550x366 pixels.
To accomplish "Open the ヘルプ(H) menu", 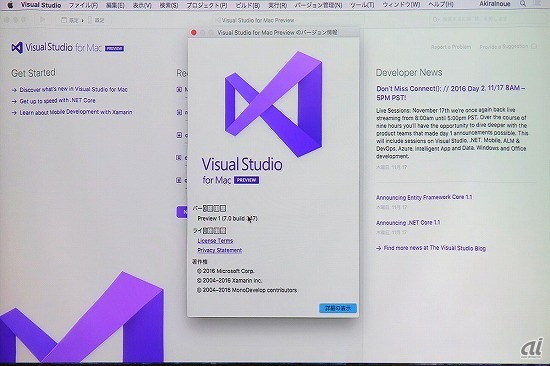I will click(x=441, y=5).
